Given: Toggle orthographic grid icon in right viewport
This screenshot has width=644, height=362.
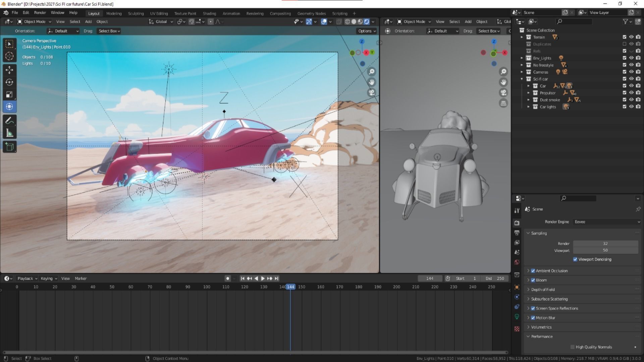Looking at the screenshot, I should [503, 103].
